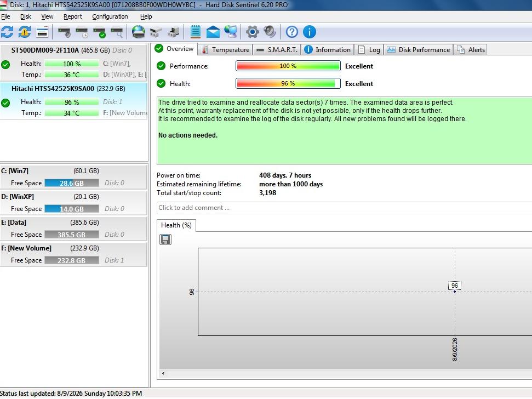Screen dimensions: 532x399
Task: Select the Hitachi HTS542525K9SA00 disk entry
Action: click(73, 100)
